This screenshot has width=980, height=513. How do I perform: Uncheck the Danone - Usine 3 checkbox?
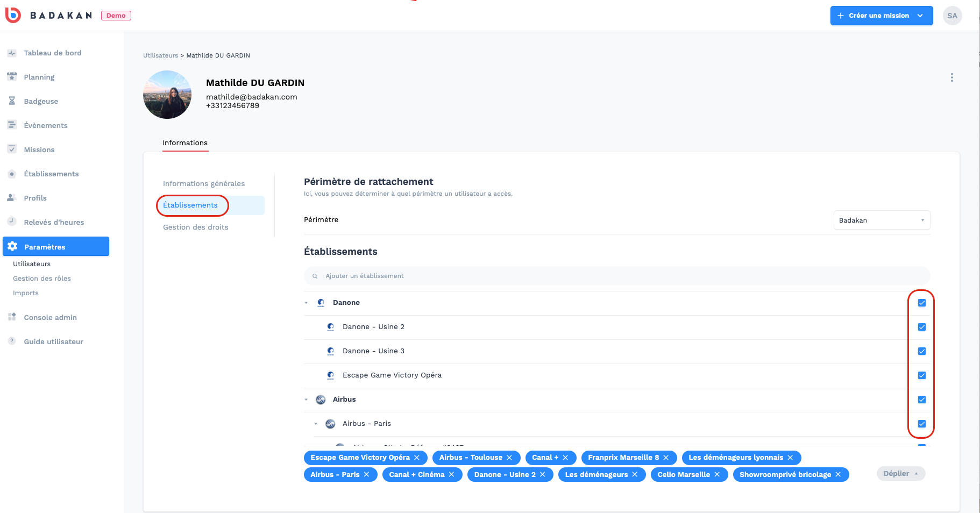click(x=922, y=351)
